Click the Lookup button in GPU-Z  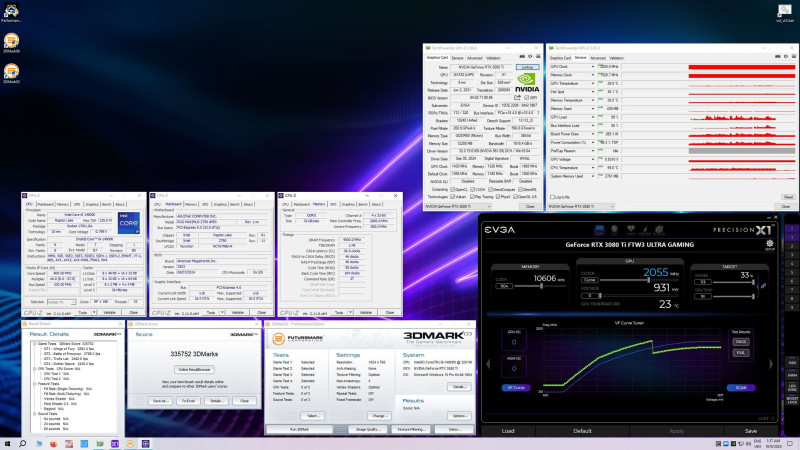tap(527, 67)
